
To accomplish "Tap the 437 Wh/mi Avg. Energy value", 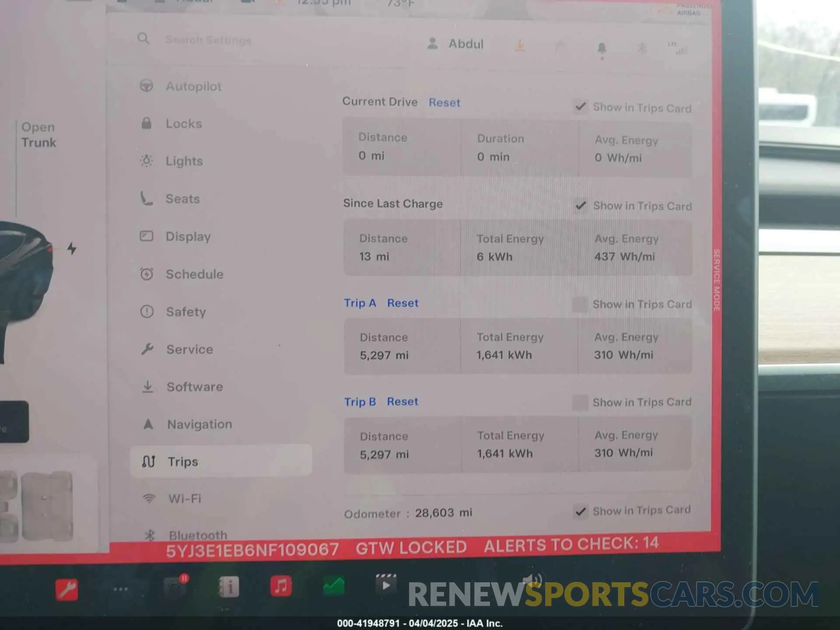I will point(624,256).
